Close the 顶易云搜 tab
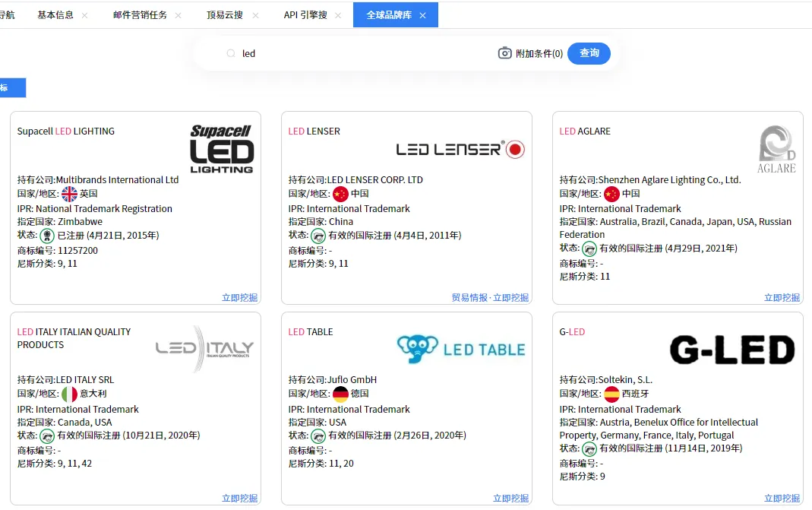 click(255, 15)
